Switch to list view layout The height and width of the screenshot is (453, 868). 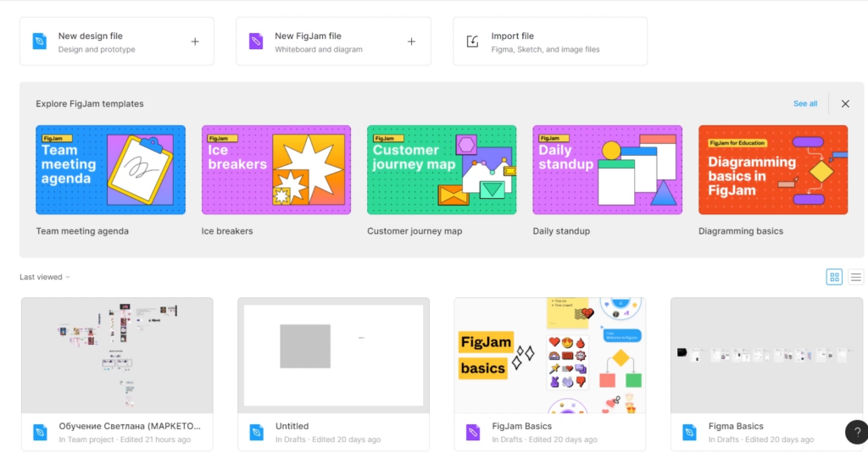(856, 277)
